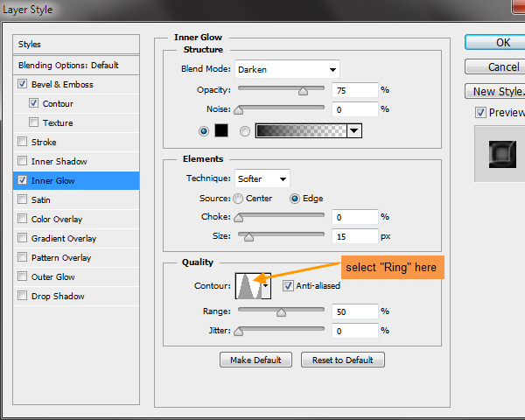
Task: Expand the Contour picker dropdown arrow
Action: 266,285
